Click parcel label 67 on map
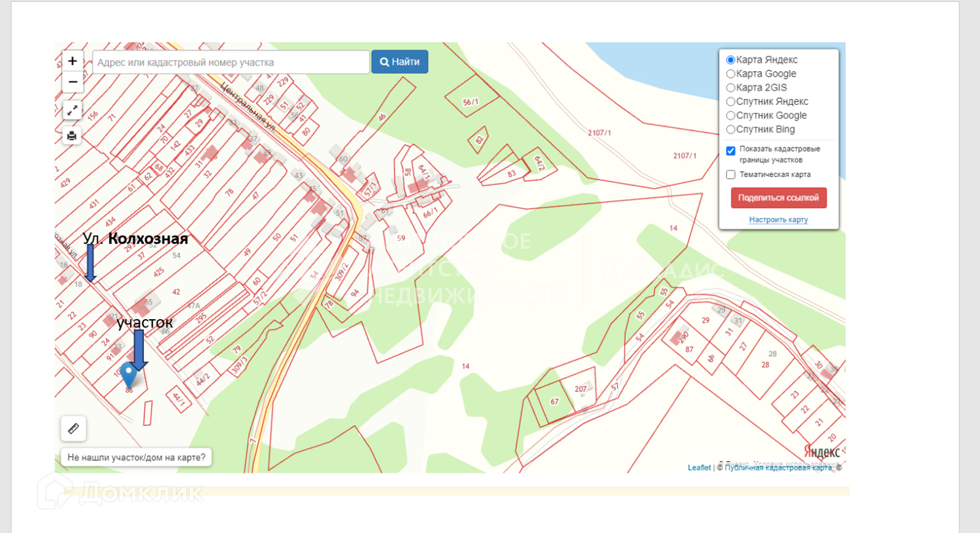 coord(554,402)
